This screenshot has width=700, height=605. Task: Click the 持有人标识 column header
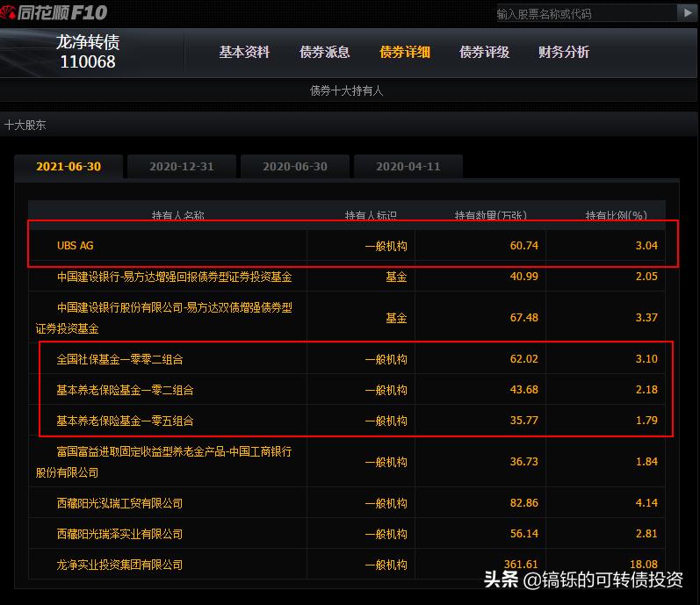[371, 215]
